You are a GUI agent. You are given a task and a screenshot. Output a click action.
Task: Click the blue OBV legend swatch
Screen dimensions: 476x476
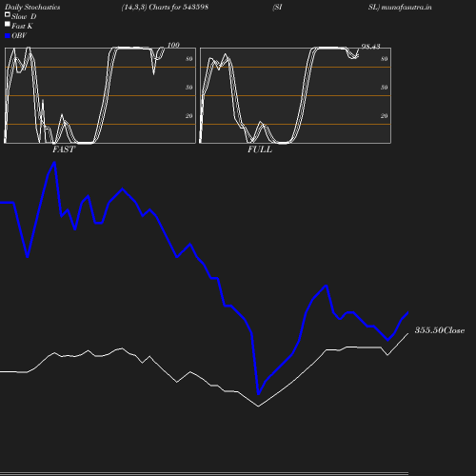point(8,36)
